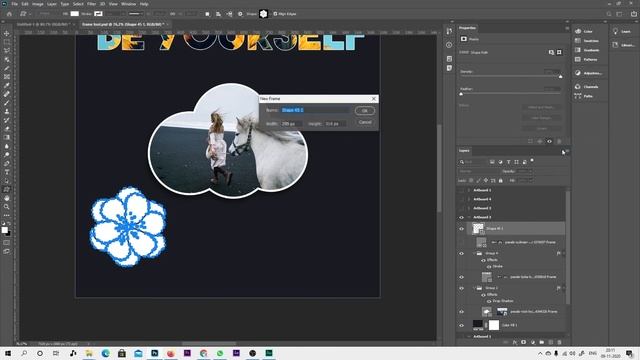Open Windows Start menu
640x360 pixels.
(8, 353)
